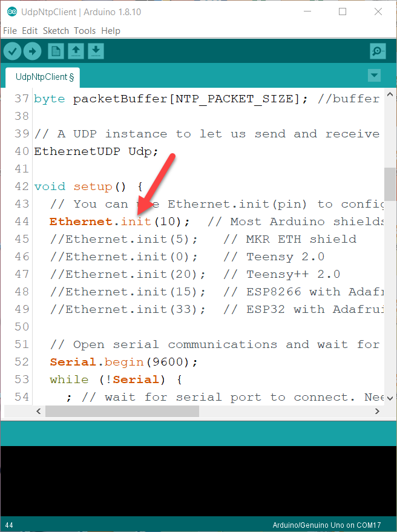Open the Tools menu

85,31
